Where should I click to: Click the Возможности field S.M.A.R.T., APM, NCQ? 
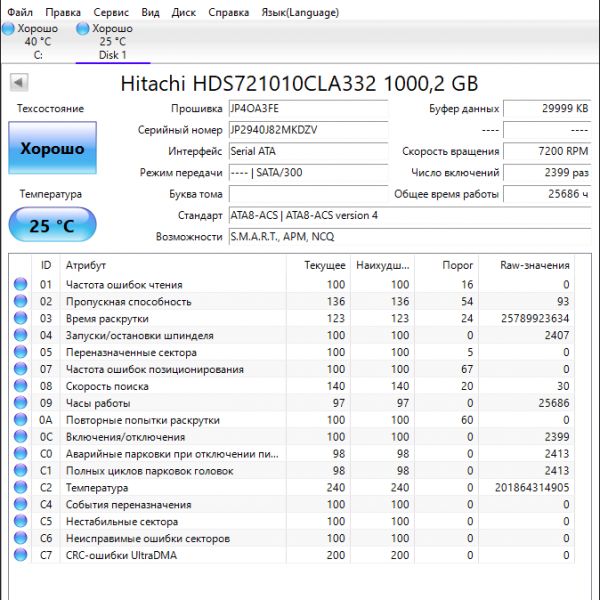(410, 237)
